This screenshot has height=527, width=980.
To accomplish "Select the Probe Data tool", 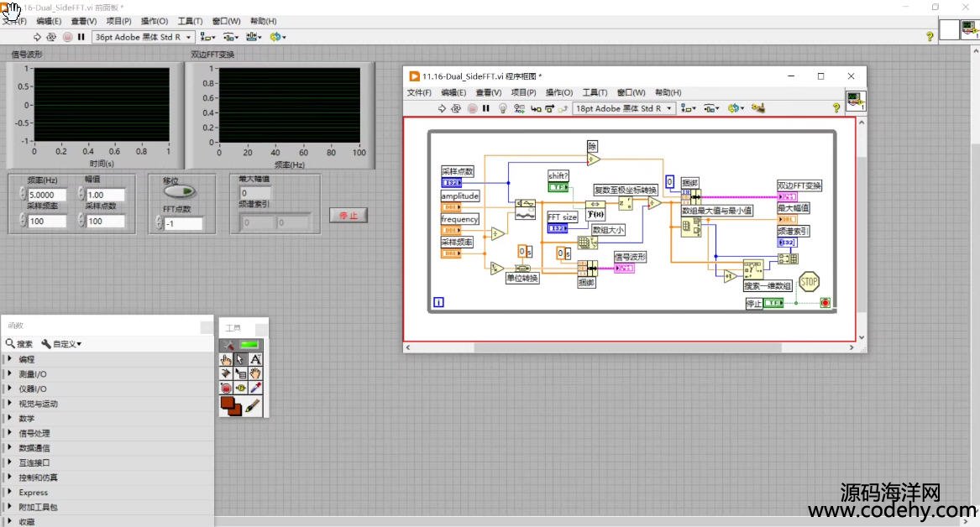I will click(x=241, y=388).
